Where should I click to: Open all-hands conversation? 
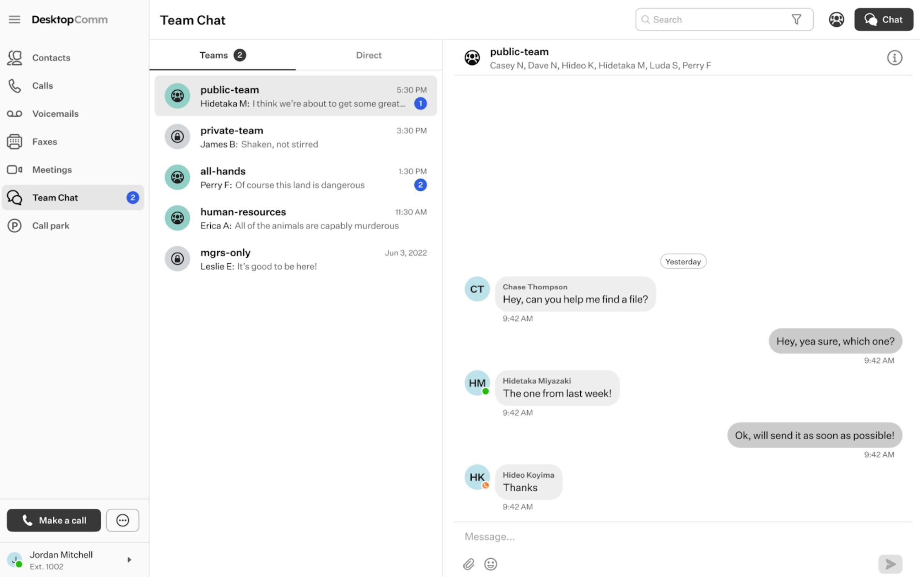pyautogui.click(x=295, y=177)
